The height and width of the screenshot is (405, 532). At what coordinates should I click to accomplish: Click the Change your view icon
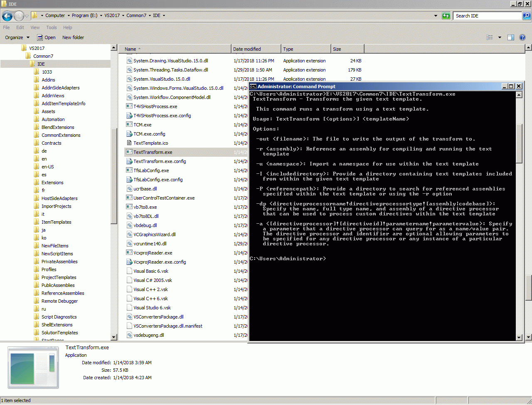point(490,37)
